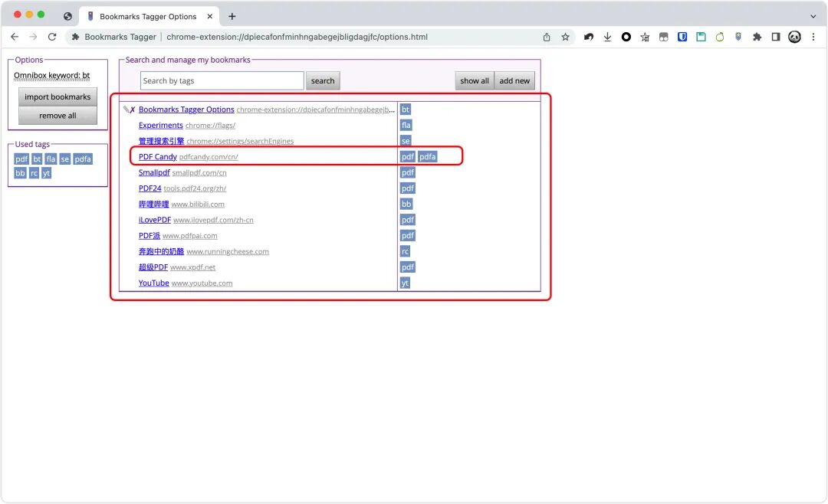The width and height of the screenshot is (828, 504).
Task: Open the YouTube bookmark link
Action: pyautogui.click(x=153, y=283)
